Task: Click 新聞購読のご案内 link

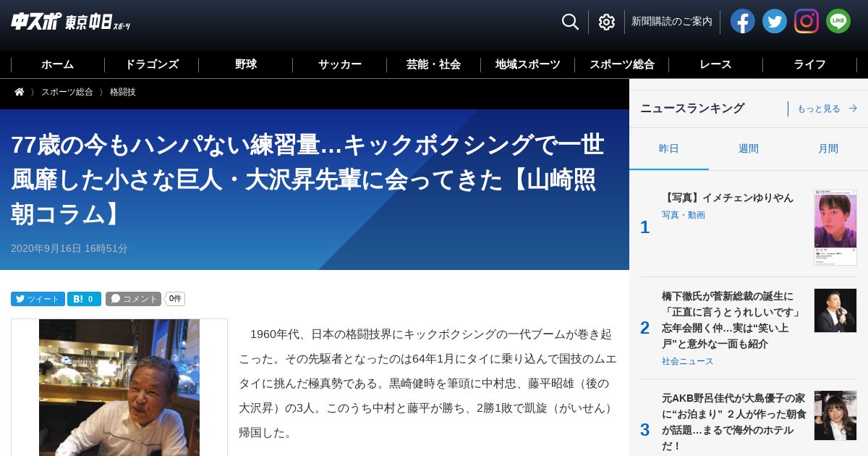Action: (x=672, y=22)
